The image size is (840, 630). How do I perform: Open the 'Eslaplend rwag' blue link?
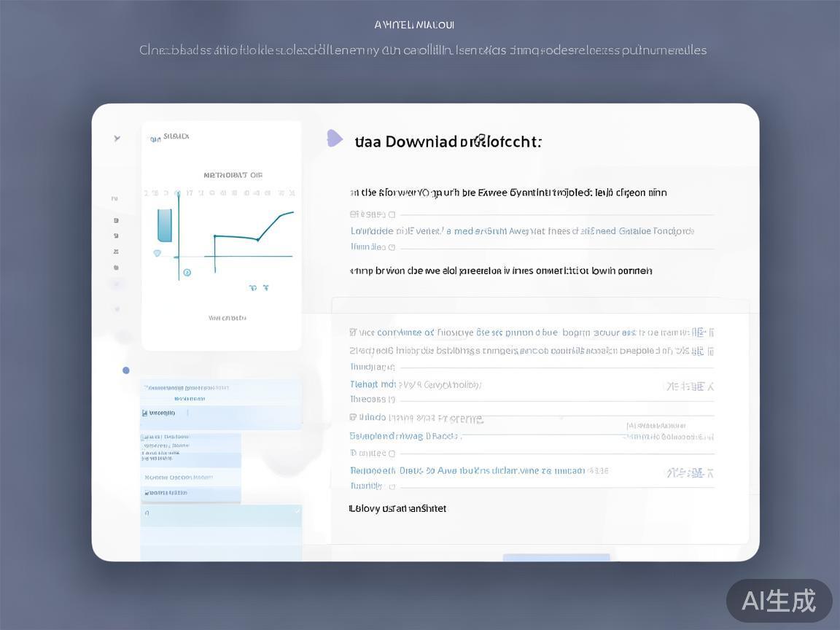tap(405, 436)
